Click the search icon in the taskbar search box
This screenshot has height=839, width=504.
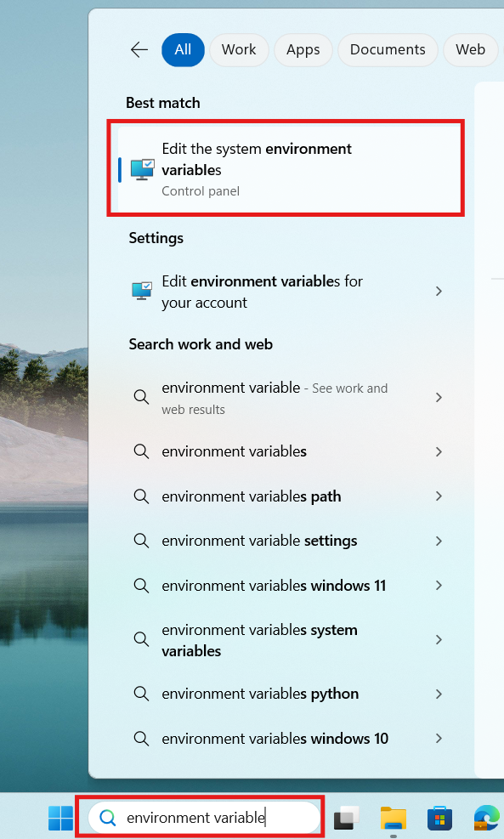coord(107,817)
